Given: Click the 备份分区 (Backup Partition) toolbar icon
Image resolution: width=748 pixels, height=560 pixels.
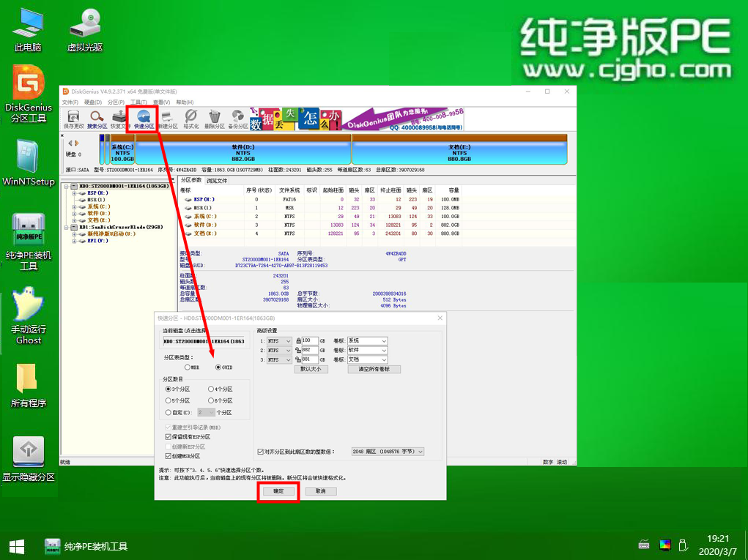Looking at the screenshot, I should (237, 119).
